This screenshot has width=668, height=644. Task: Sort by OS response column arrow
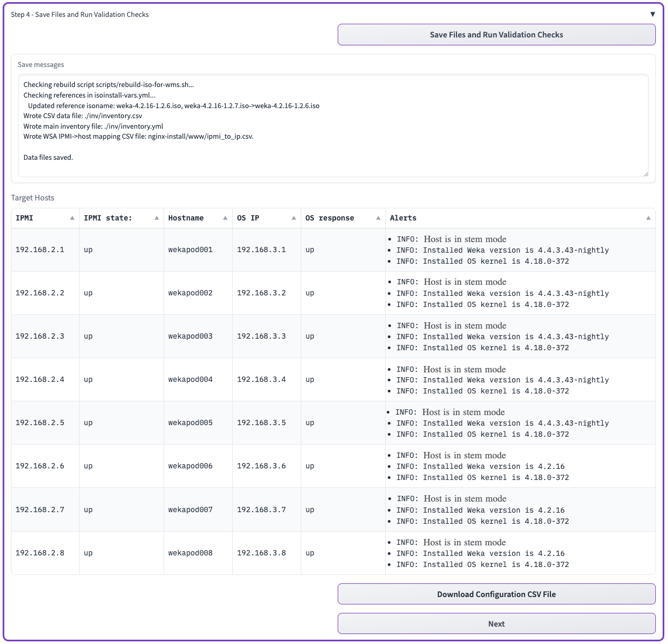tap(378, 218)
